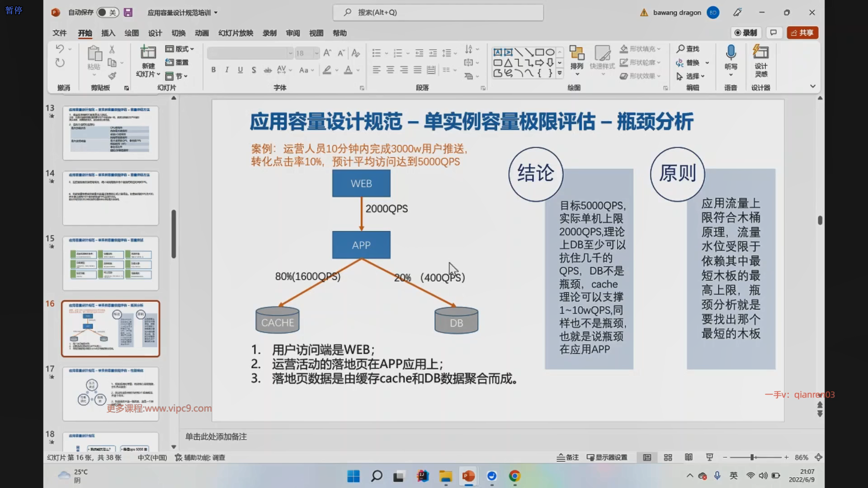Image resolution: width=868 pixels, height=488 pixels.
Task: Toggle the Notes pane button
Action: [568, 457]
